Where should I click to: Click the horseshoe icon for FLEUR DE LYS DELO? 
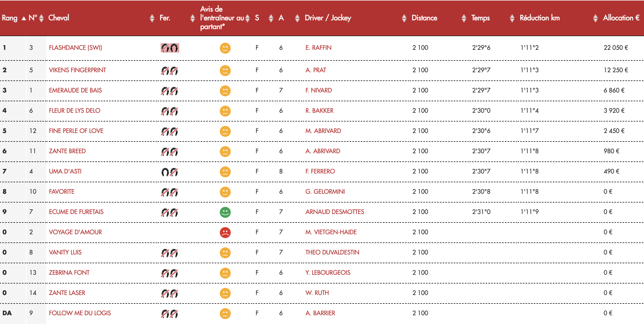click(170, 111)
